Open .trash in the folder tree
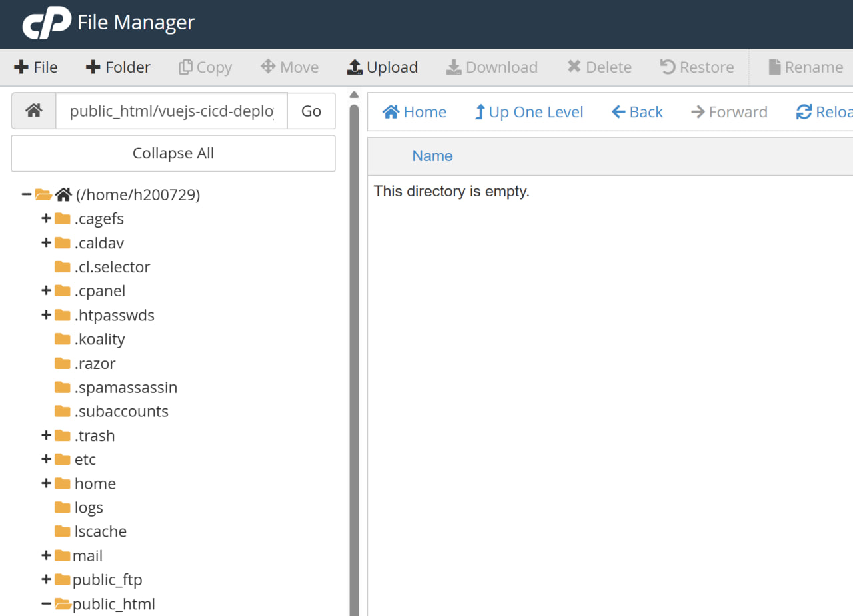Image resolution: width=853 pixels, height=616 pixels. click(x=95, y=435)
